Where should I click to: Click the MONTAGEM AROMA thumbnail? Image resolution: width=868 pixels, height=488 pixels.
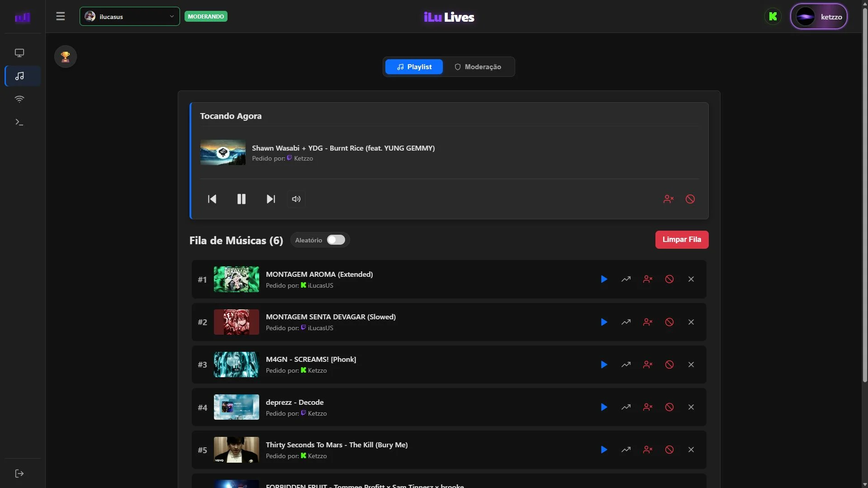[237, 279]
